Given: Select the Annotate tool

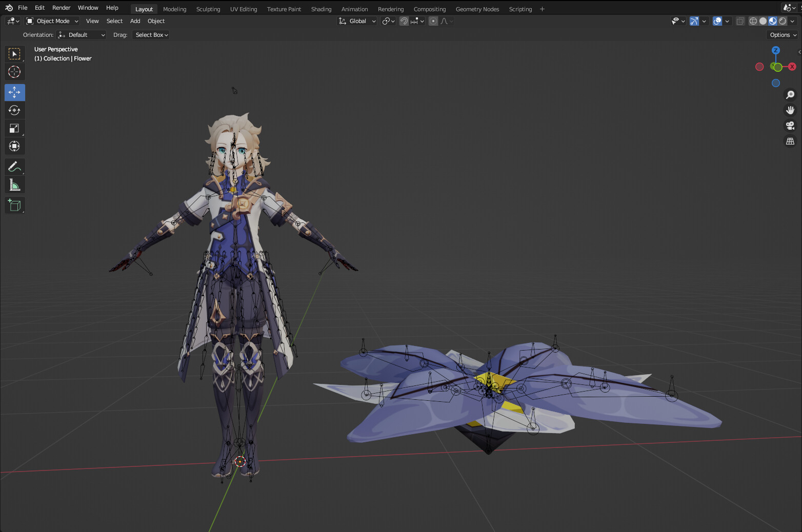Looking at the screenshot, I should pos(14,167).
